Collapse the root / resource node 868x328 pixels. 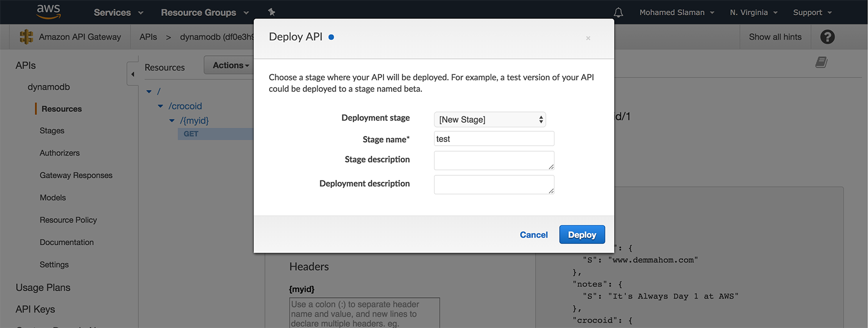[x=149, y=91]
